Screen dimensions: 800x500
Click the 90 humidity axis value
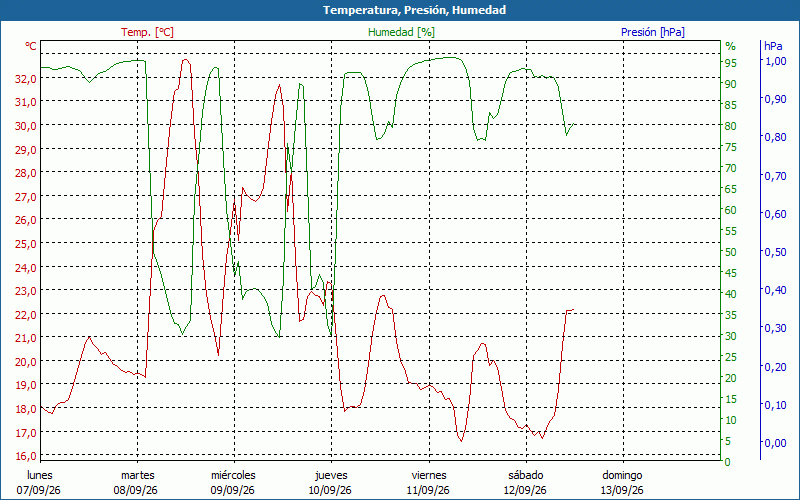[731, 84]
